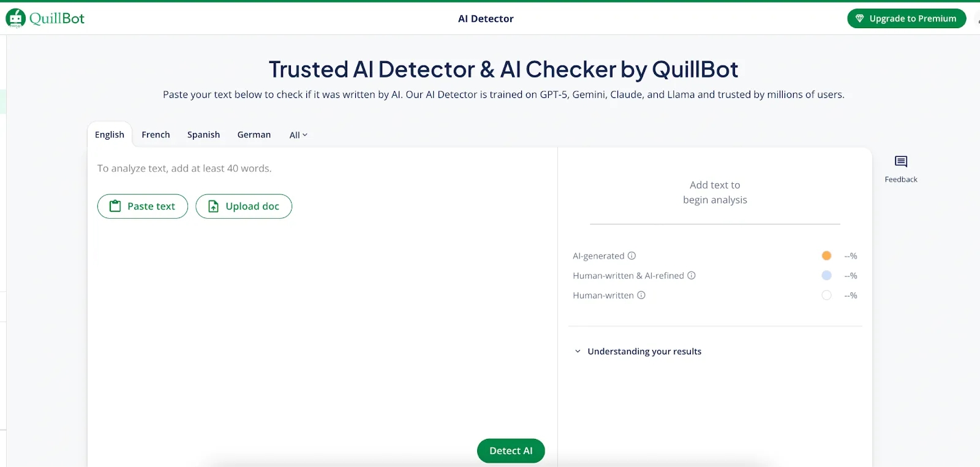The image size is (980, 467).
Task: Expand Understanding your results section
Action: (x=644, y=351)
